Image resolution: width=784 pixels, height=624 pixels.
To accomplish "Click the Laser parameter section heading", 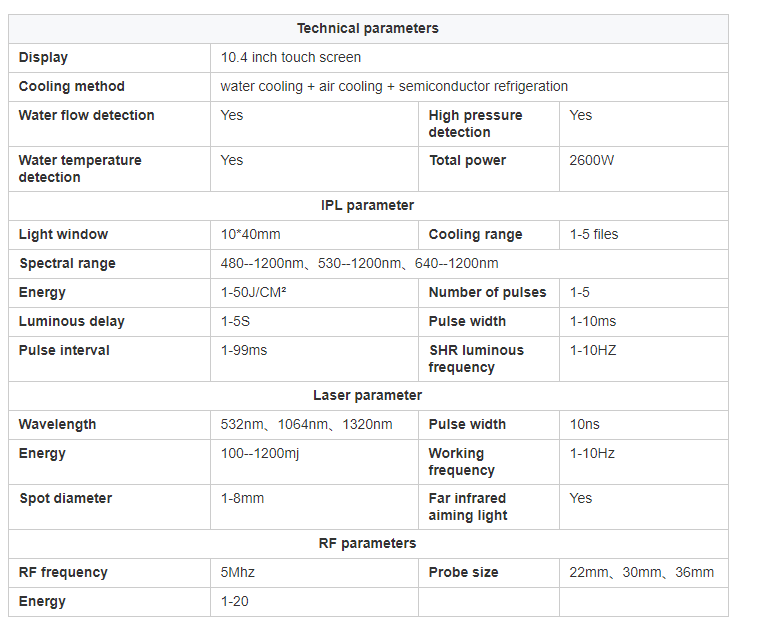I will 368,396.
